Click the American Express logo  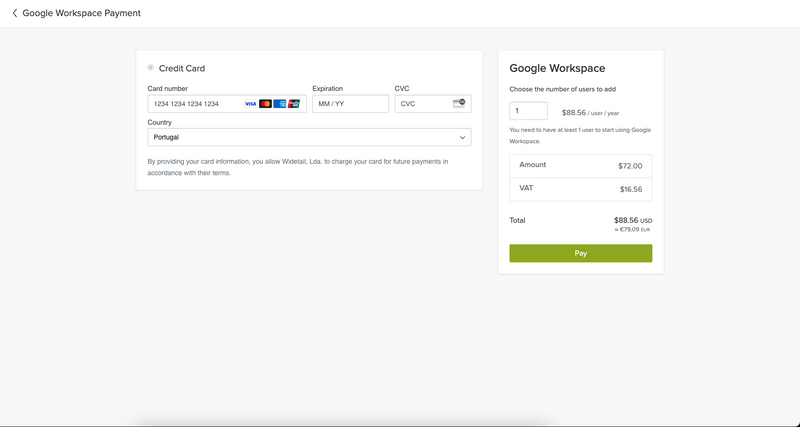tap(280, 104)
